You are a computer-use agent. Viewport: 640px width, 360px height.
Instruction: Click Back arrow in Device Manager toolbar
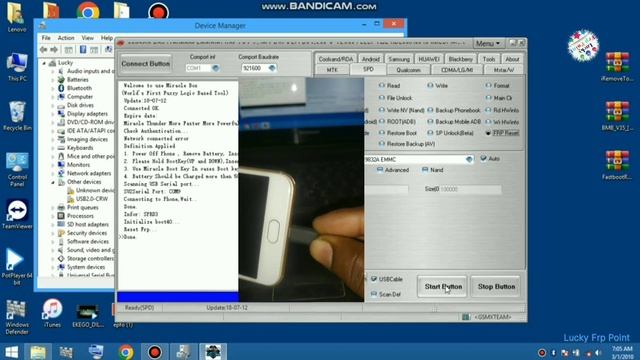tap(44, 50)
